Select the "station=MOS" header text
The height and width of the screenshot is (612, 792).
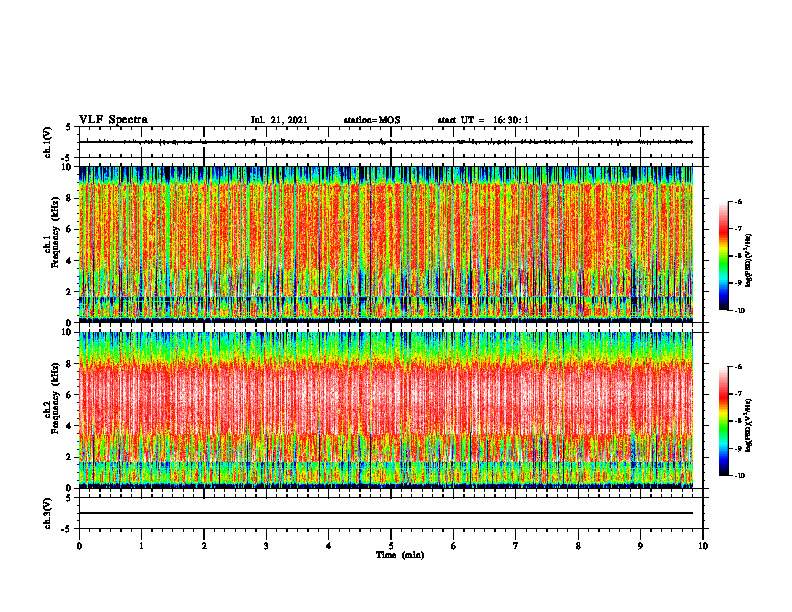372,120
